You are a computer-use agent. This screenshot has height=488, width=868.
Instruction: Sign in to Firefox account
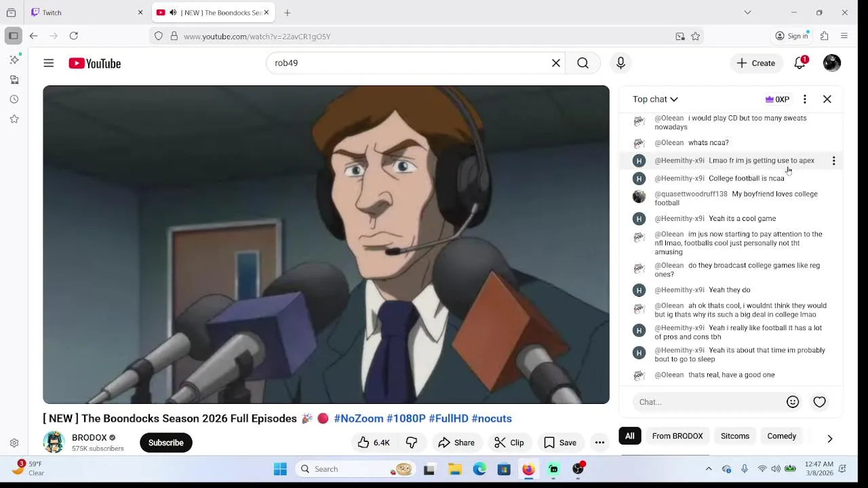(792, 36)
